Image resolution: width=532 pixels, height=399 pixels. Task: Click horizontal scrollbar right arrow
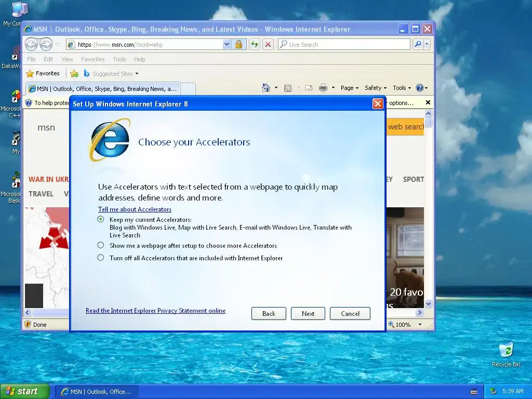[419, 312]
